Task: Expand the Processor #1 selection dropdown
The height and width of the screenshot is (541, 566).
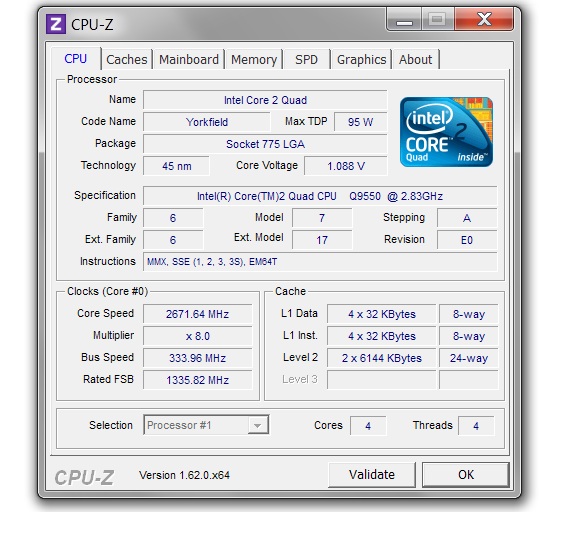Action: coord(257,426)
